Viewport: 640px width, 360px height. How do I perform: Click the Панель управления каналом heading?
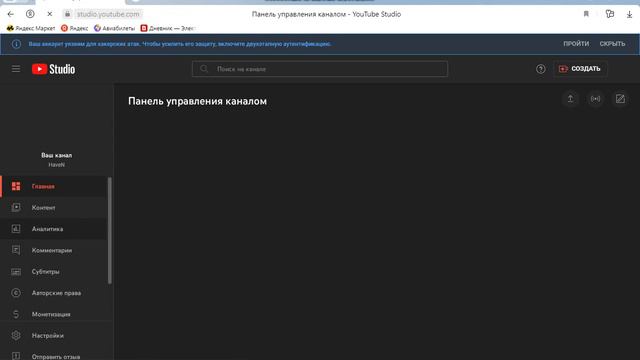pyautogui.click(x=198, y=101)
